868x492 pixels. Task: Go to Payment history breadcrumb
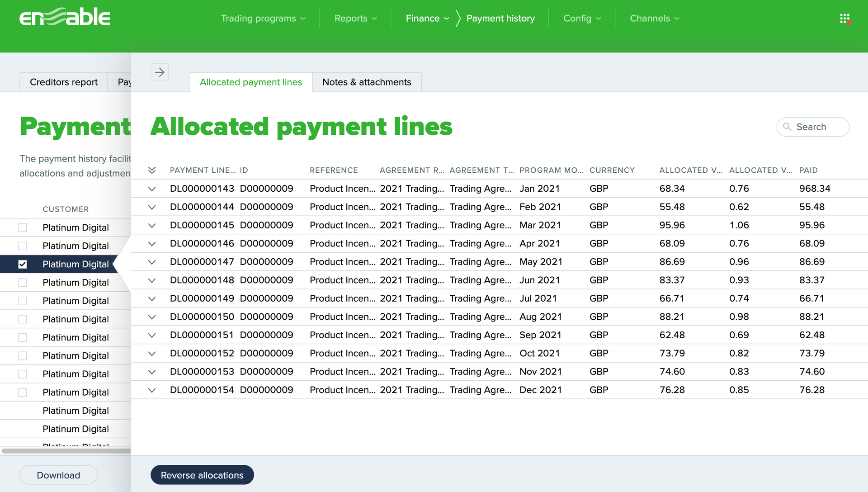click(x=500, y=19)
